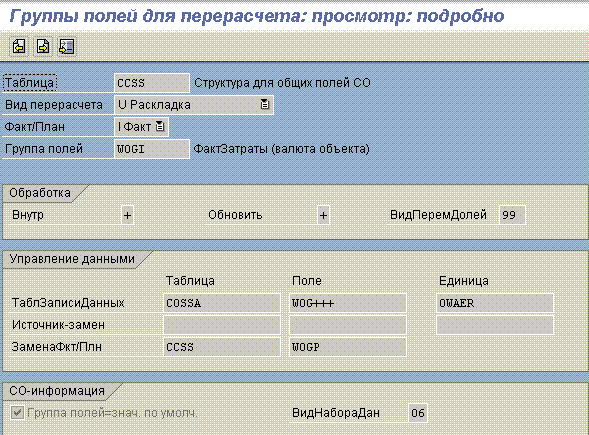
Task: Click the Внутр field with plus sign
Action: pos(127,215)
